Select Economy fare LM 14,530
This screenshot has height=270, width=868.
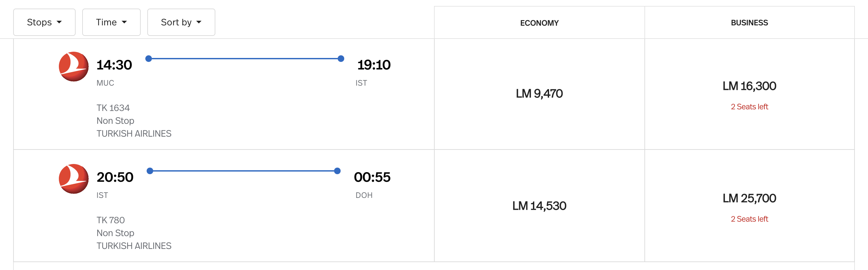pyautogui.click(x=539, y=206)
